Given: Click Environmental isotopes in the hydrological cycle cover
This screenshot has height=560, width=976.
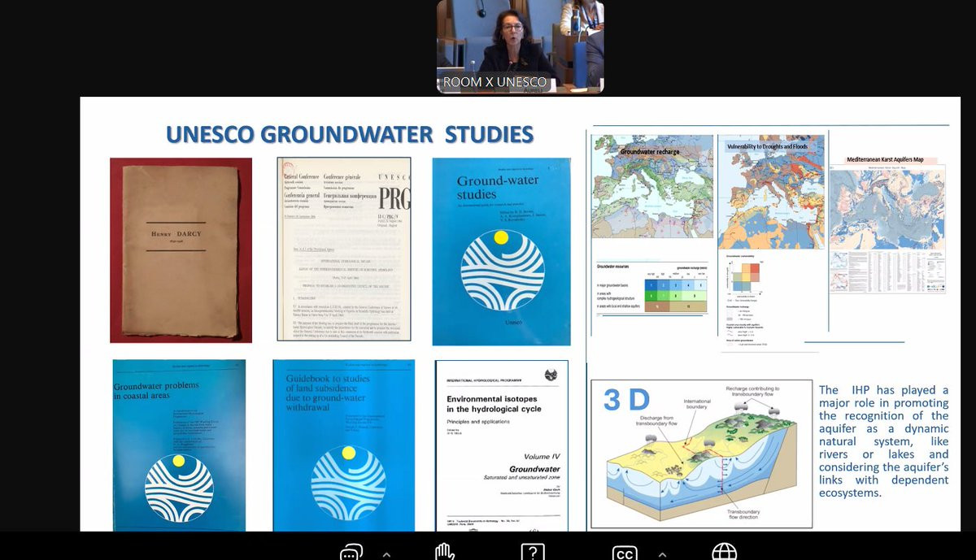Looking at the screenshot, I should point(502,445).
